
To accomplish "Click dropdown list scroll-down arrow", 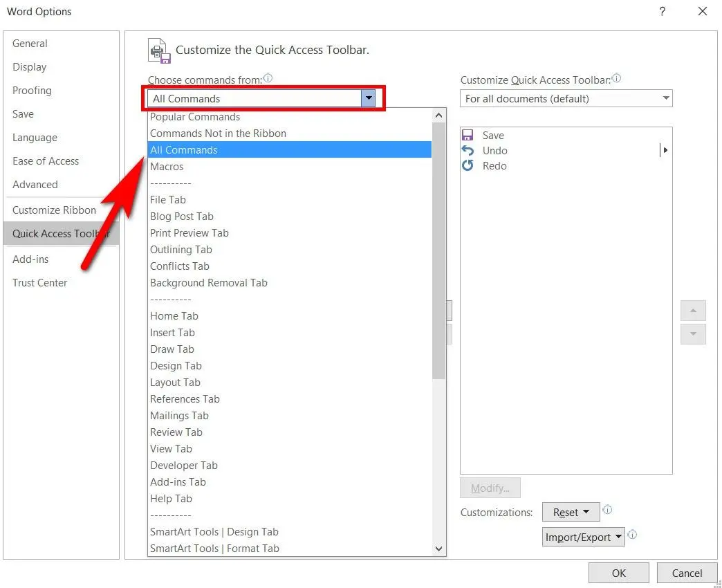I will click(439, 549).
